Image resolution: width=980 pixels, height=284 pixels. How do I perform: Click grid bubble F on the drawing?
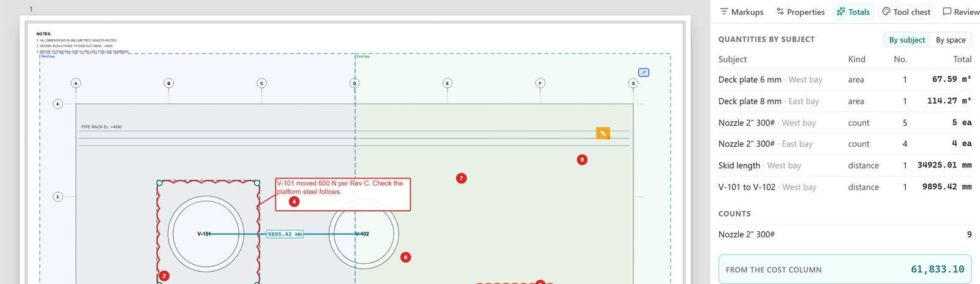[540, 83]
